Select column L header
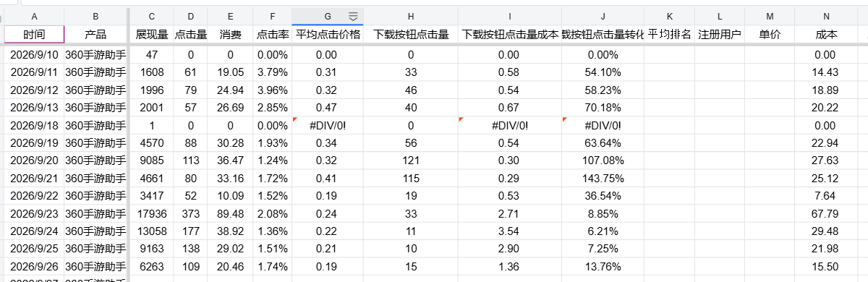The height and width of the screenshot is (282, 868). (720, 16)
